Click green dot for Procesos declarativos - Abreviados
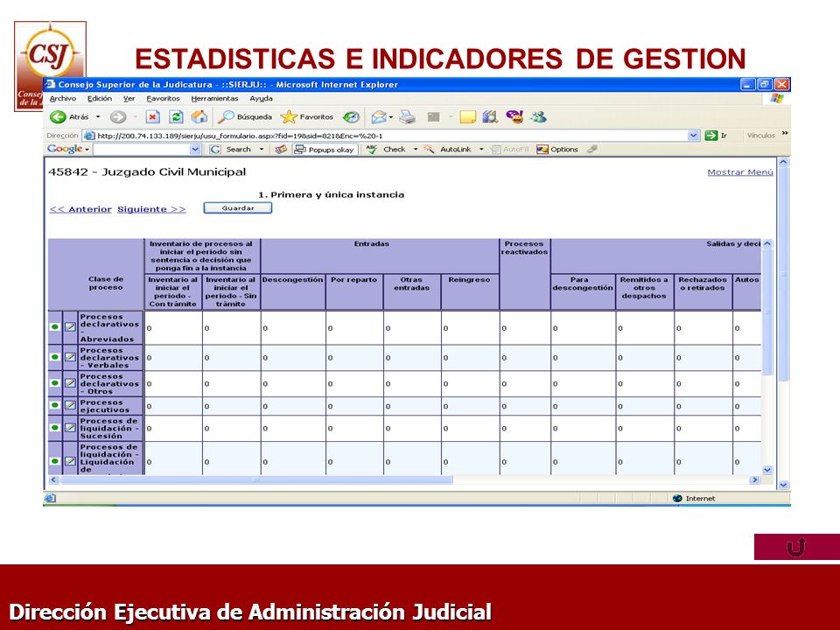 54,326
